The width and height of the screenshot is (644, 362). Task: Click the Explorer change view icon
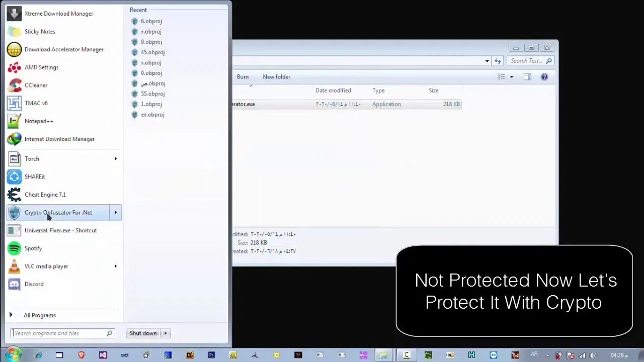click(x=502, y=77)
